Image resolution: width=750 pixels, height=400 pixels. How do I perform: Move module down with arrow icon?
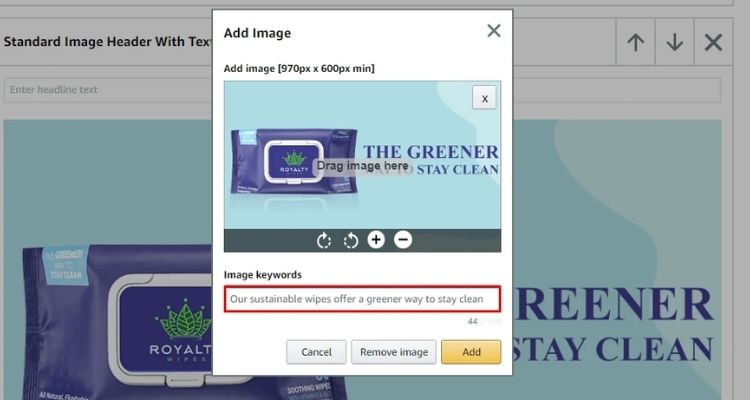tap(674, 43)
